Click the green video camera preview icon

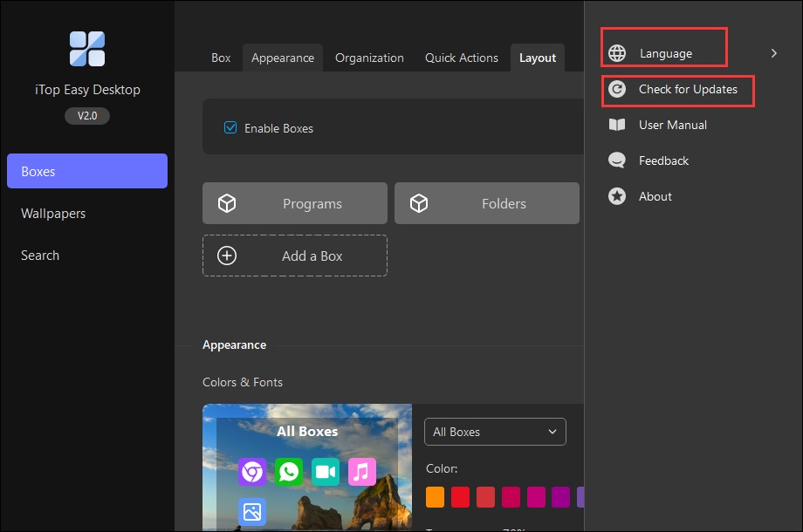point(326,472)
